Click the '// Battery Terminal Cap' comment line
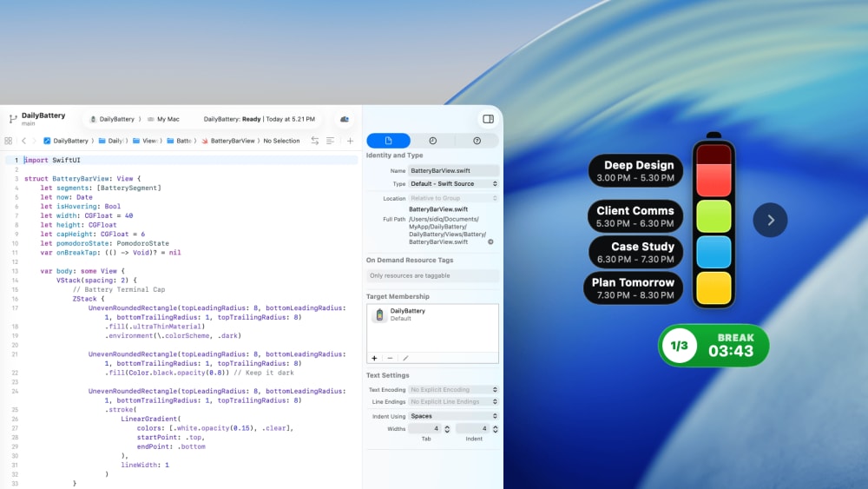868x489 pixels. [118, 289]
